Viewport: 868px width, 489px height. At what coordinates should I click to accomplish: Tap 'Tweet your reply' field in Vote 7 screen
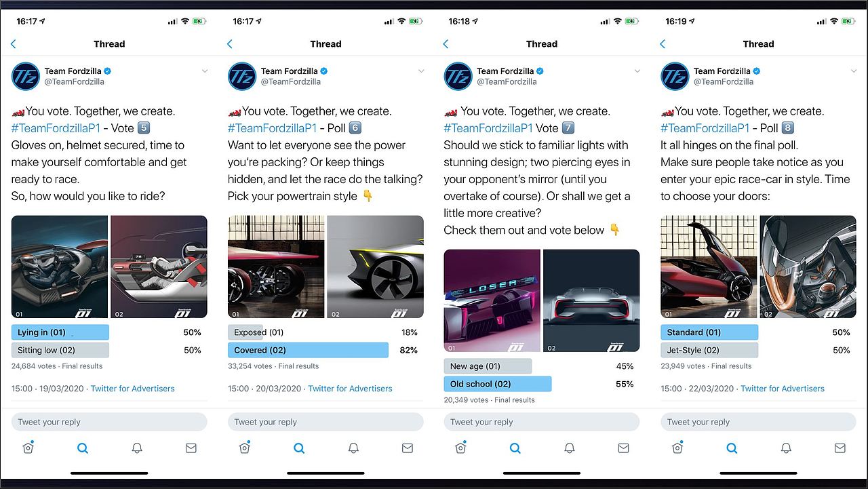tap(542, 422)
